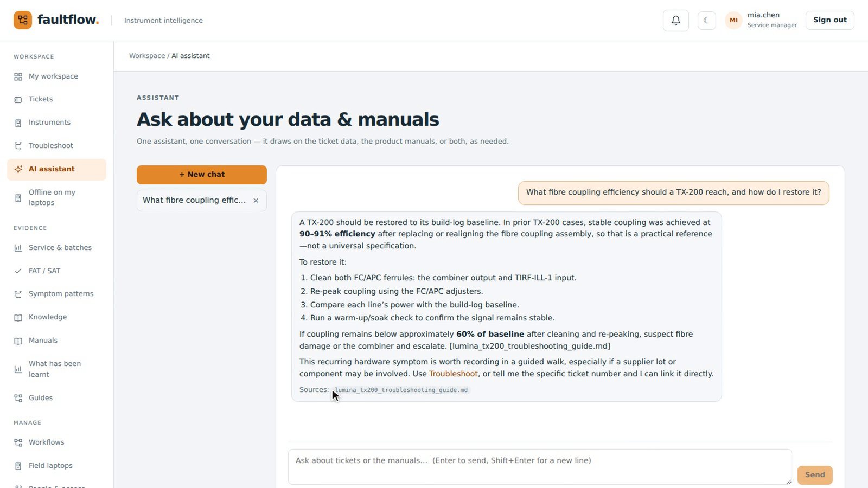Open the notifications bell
The height and width of the screenshot is (488, 868).
pyautogui.click(x=676, y=21)
